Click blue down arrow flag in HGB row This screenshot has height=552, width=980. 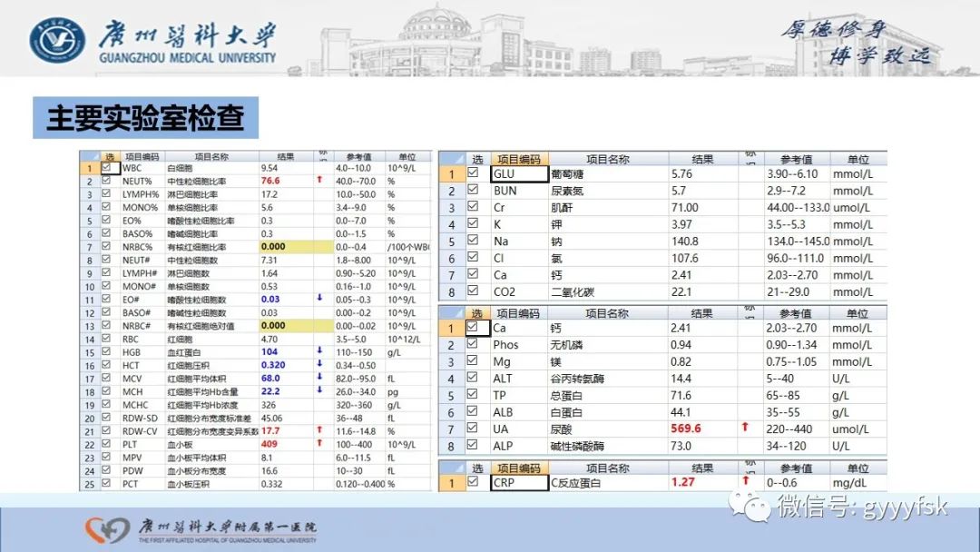319,350
